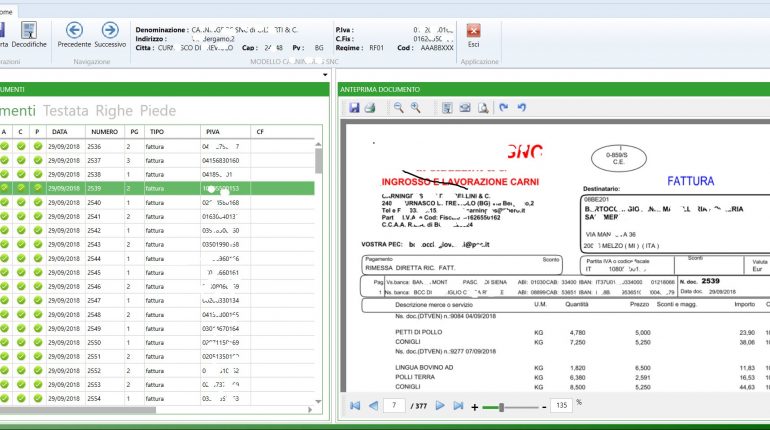Click the vertical scrollbar thumb of documents list
Screen dimensions: 770x430
point(319,161)
